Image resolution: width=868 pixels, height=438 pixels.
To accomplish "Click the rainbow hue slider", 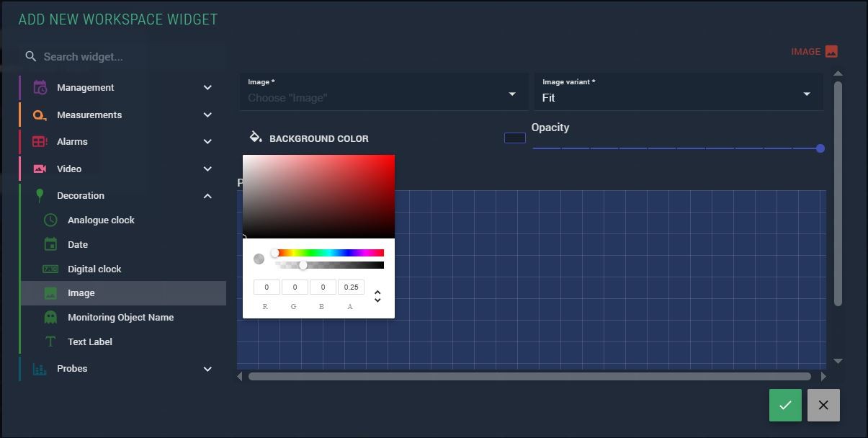I will [329, 253].
